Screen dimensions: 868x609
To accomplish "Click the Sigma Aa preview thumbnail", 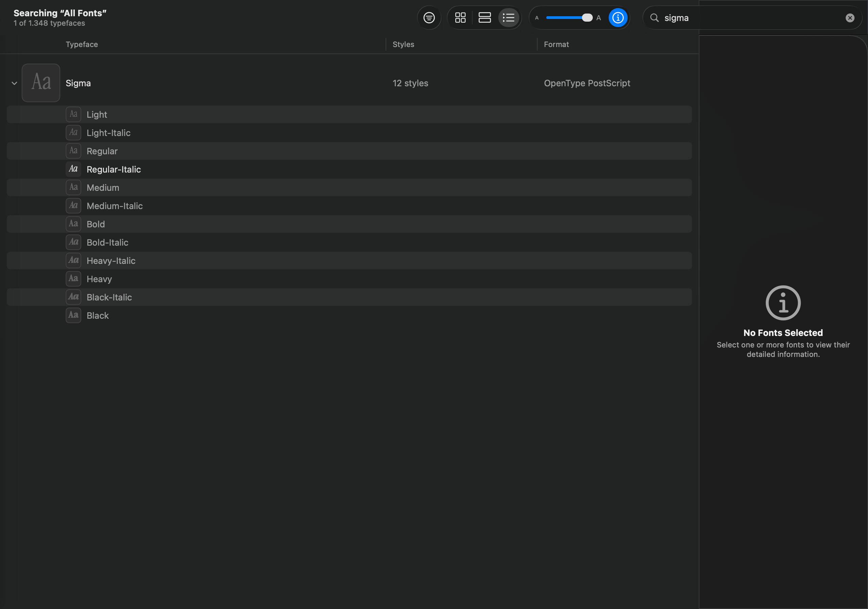I will (x=41, y=83).
